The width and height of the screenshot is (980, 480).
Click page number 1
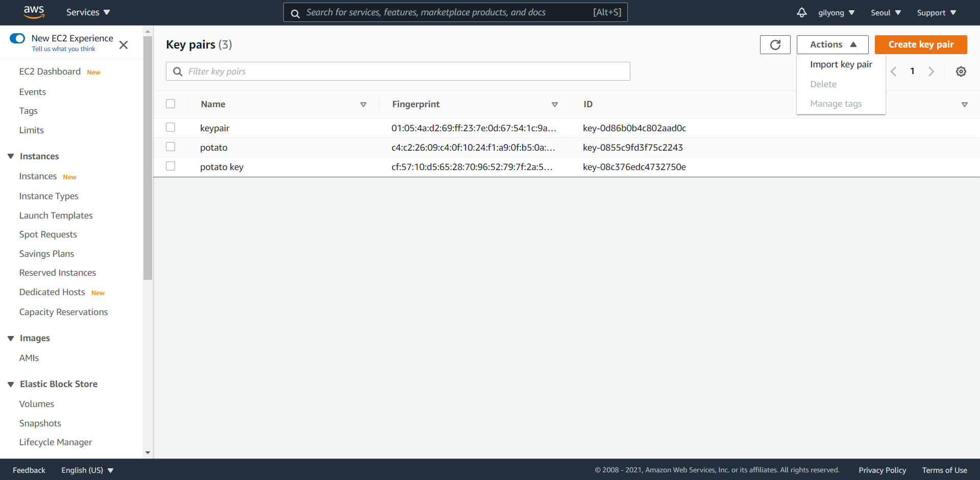912,71
